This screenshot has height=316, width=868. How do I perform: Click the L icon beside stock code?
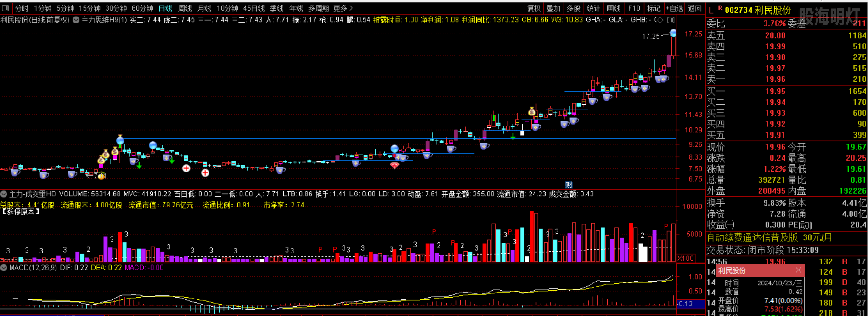coord(711,10)
